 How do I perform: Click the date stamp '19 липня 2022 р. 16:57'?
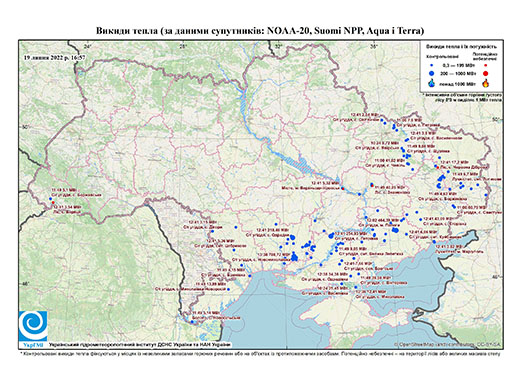click(55, 57)
